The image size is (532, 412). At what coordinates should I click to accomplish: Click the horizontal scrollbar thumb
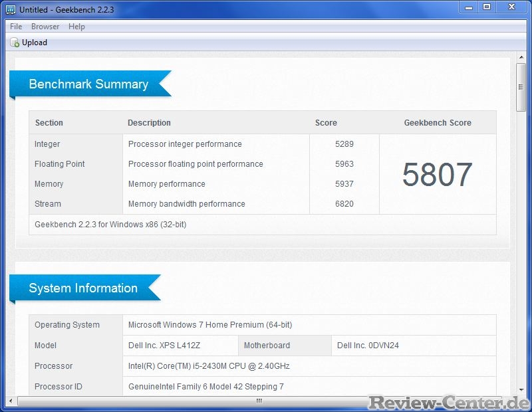coord(259,401)
